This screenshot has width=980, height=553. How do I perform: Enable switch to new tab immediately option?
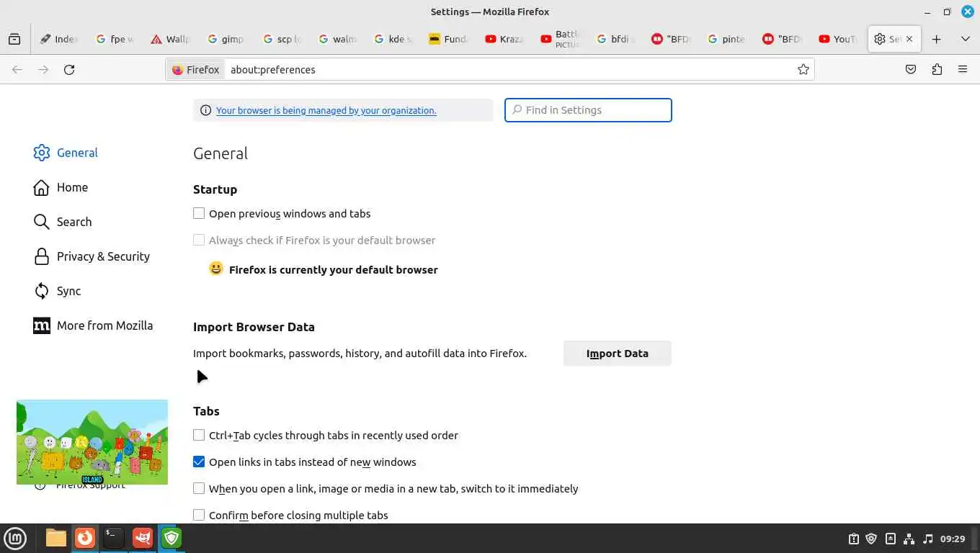(x=199, y=488)
